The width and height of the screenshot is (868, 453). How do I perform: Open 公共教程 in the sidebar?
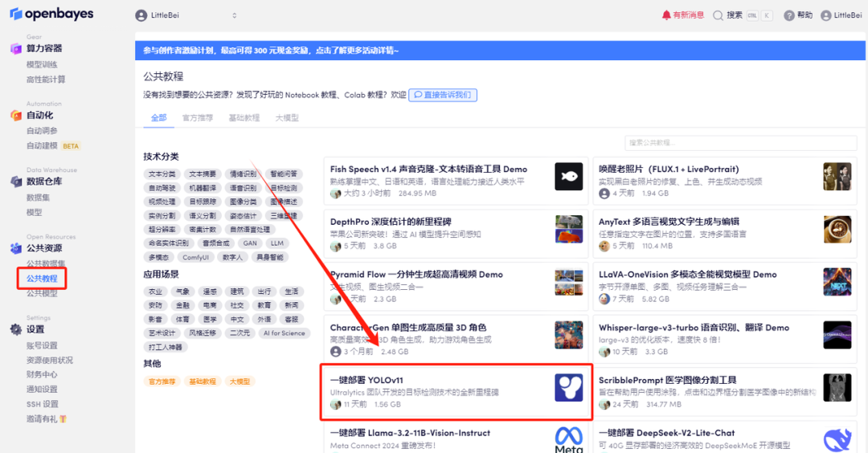point(42,278)
